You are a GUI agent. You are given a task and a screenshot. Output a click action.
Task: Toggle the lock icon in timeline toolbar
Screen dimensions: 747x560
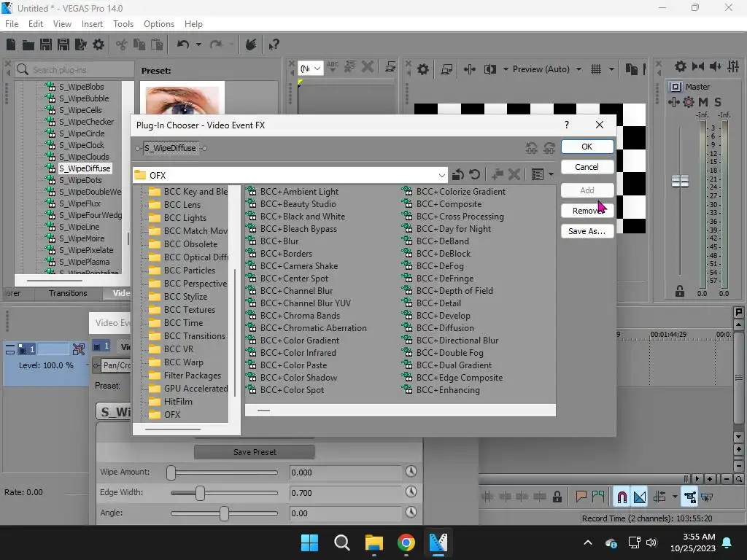[x=557, y=497]
